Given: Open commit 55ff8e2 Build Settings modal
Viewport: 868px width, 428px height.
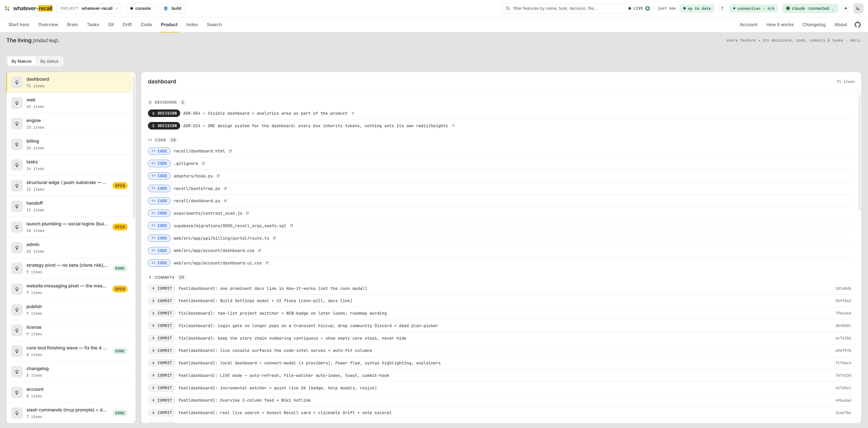Looking at the screenshot, I should coord(499,301).
